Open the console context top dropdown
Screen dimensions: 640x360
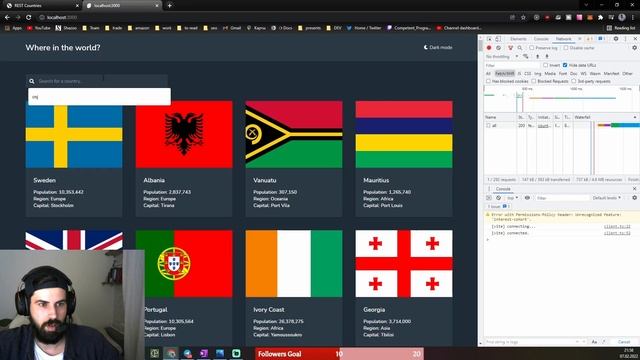513,198
